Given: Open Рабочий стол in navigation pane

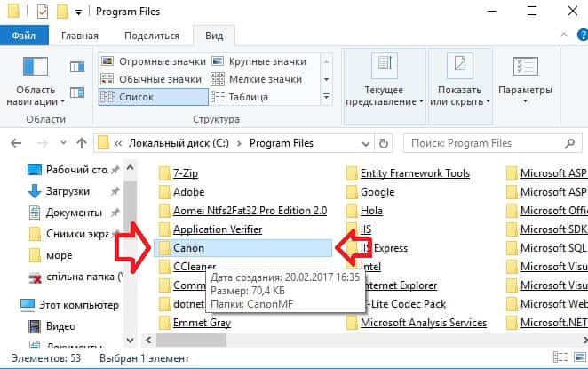Looking at the screenshot, I should click(x=73, y=170).
